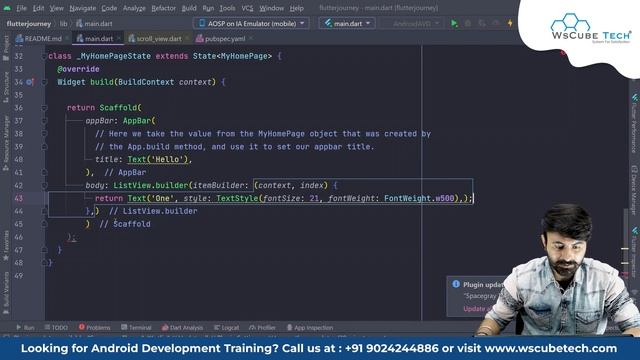The image size is (640, 360).
Task: Click the Android Studio logo icon
Action: pos(7,8)
